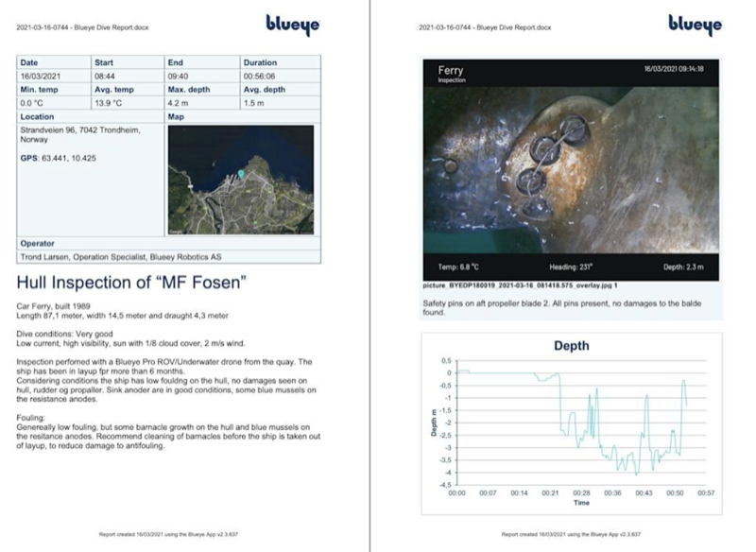Viewport: 756px width, 552px height.
Task: Click the cyan location pin on the map
Action: [x=241, y=173]
